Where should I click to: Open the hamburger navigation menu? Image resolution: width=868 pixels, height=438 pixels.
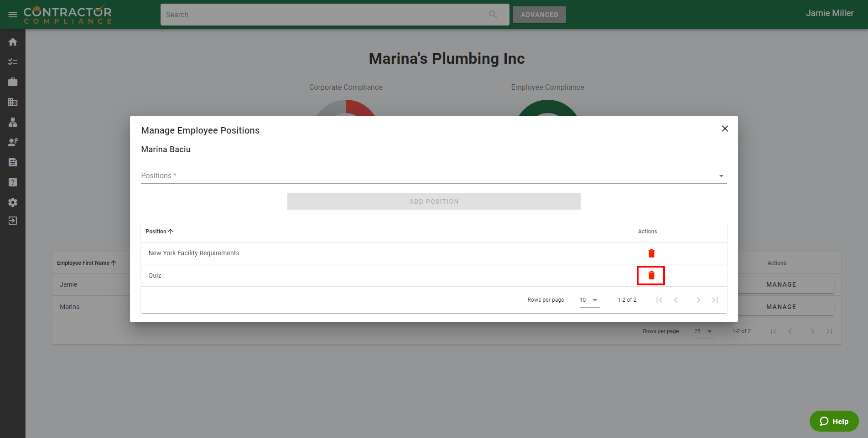(13, 15)
